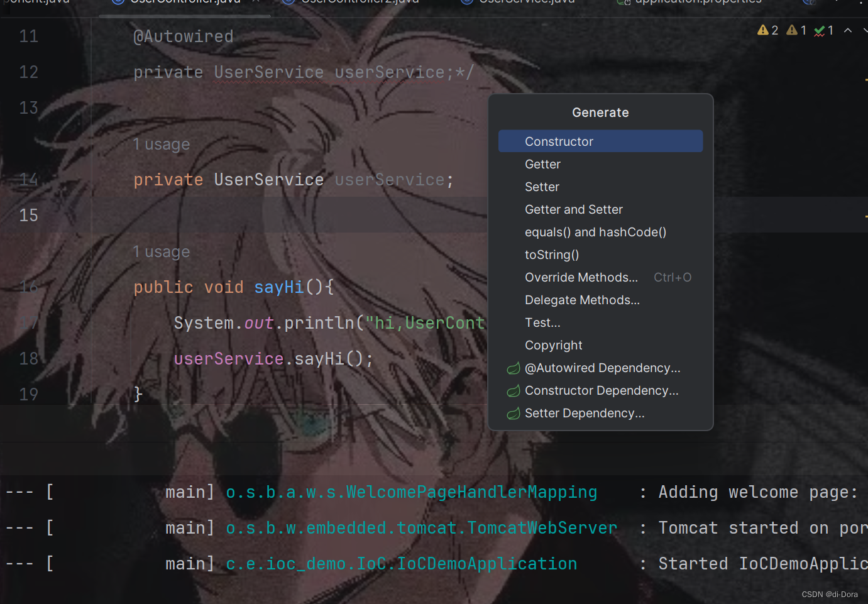Choose Setter Dependency... entry
The width and height of the screenshot is (868, 604).
(x=600, y=413)
